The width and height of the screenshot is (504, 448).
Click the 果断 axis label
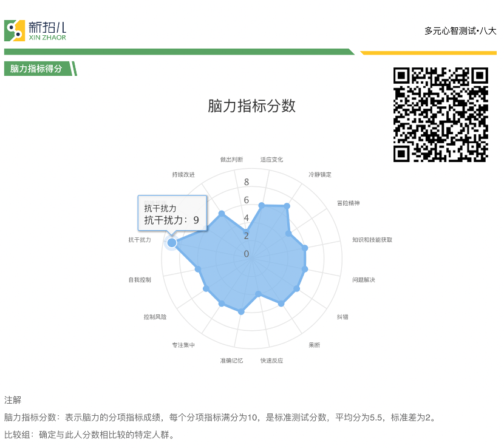314,345
